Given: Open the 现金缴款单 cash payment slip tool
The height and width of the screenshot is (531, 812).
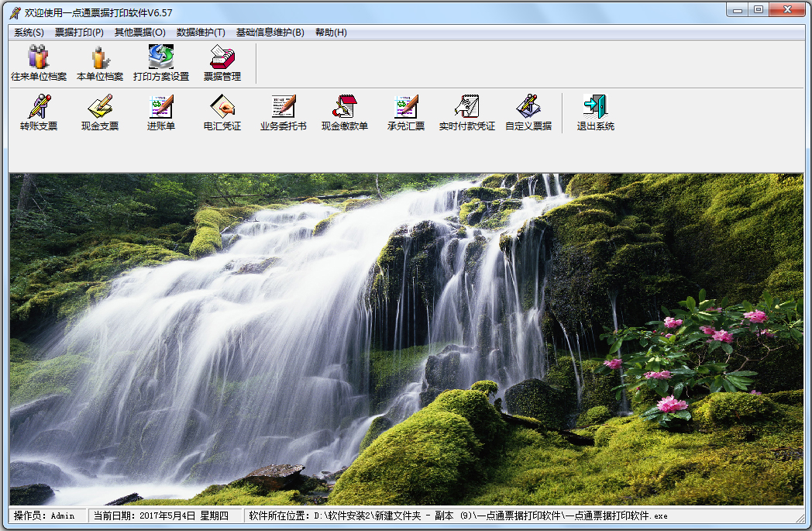Looking at the screenshot, I should [344, 115].
